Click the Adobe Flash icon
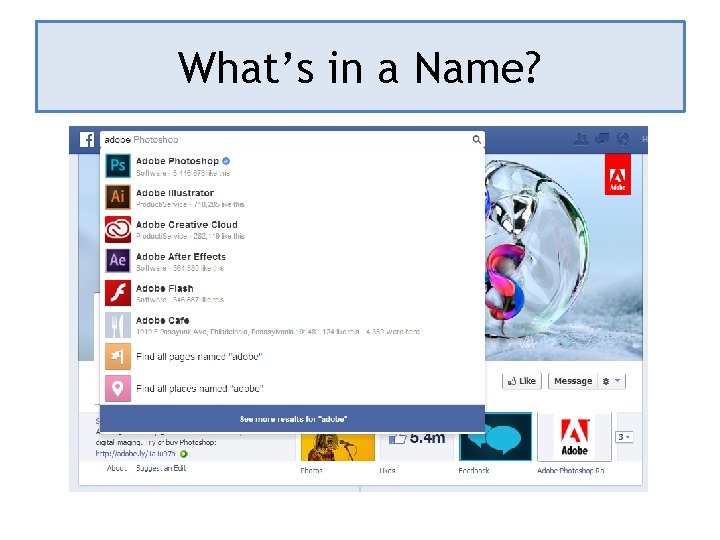This screenshot has height=540, width=720. click(x=118, y=293)
